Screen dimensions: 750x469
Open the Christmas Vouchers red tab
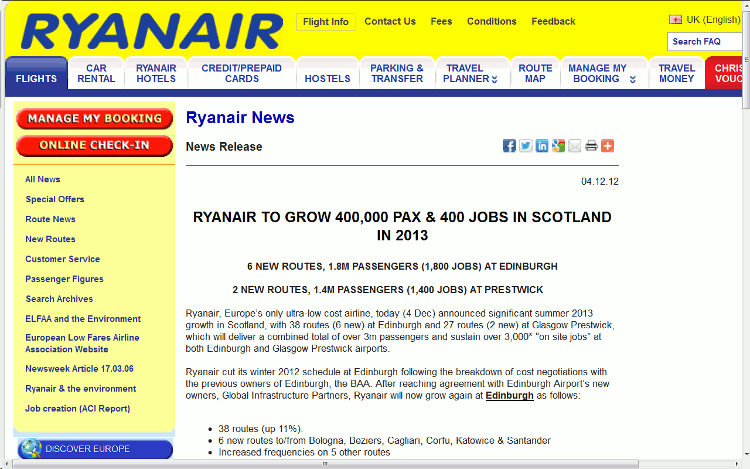click(x=724, y=74)
